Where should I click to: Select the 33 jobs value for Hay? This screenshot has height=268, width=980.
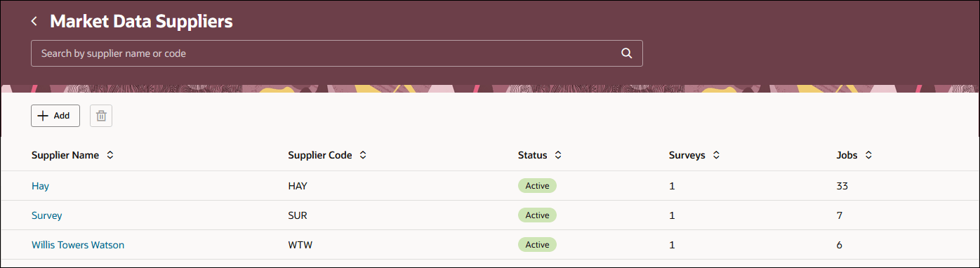833,186
